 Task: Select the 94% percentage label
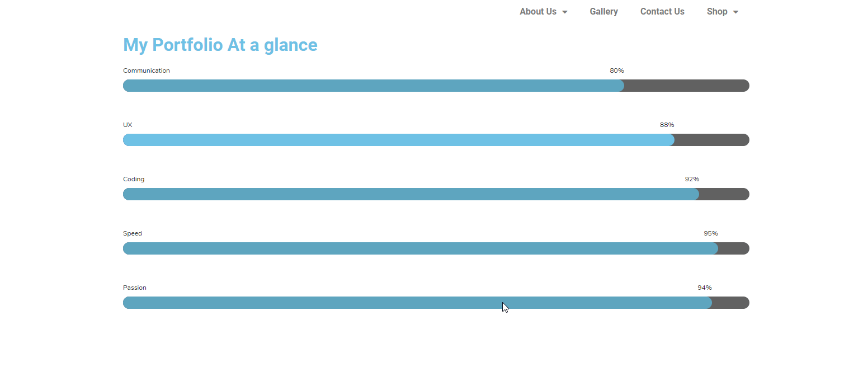point(705,288)
